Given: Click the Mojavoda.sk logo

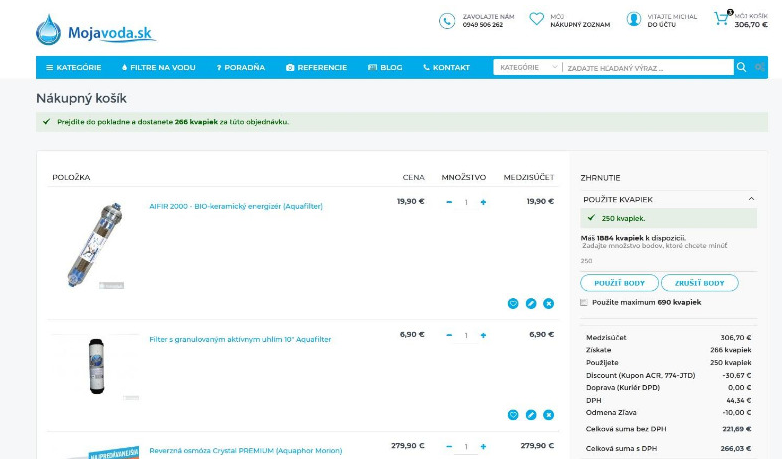Looking at the screenshot, I should click(95, 31).
